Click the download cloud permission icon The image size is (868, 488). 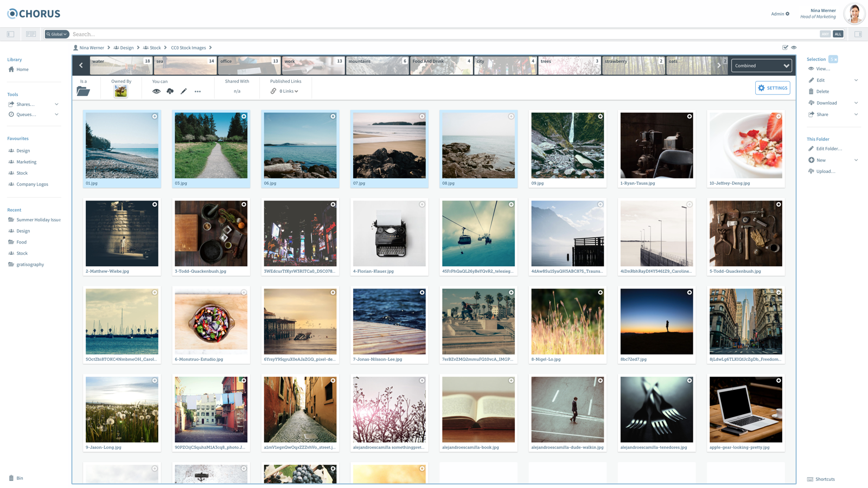170,91
